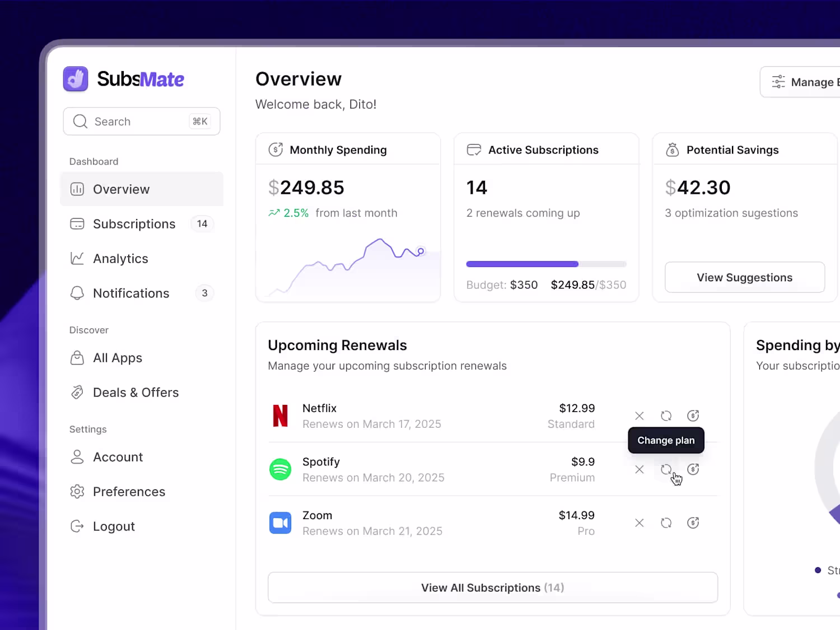Viewport: 840px width, 630px height.
Task: Click the ⌘K shortcut badge in search
Action: coord(200,122)
